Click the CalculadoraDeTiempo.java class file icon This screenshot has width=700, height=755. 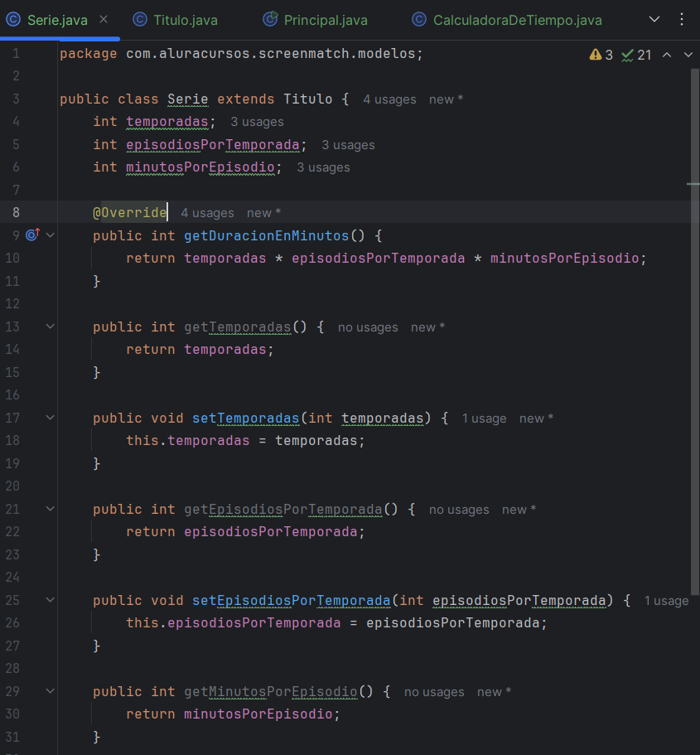point(419,20)
